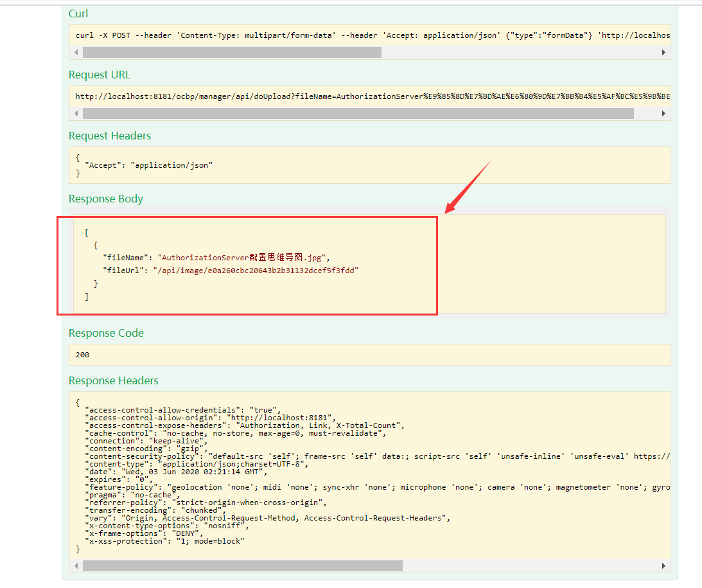Click the "fileUrl" key in response body
The height and width of the screenshot is (588, 702).
[123, 271]
